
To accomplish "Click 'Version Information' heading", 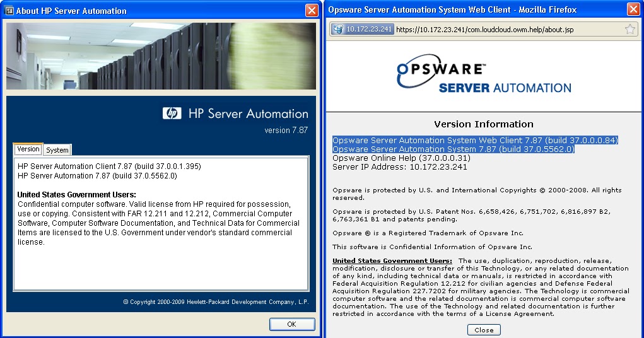I will click(484, 124).
